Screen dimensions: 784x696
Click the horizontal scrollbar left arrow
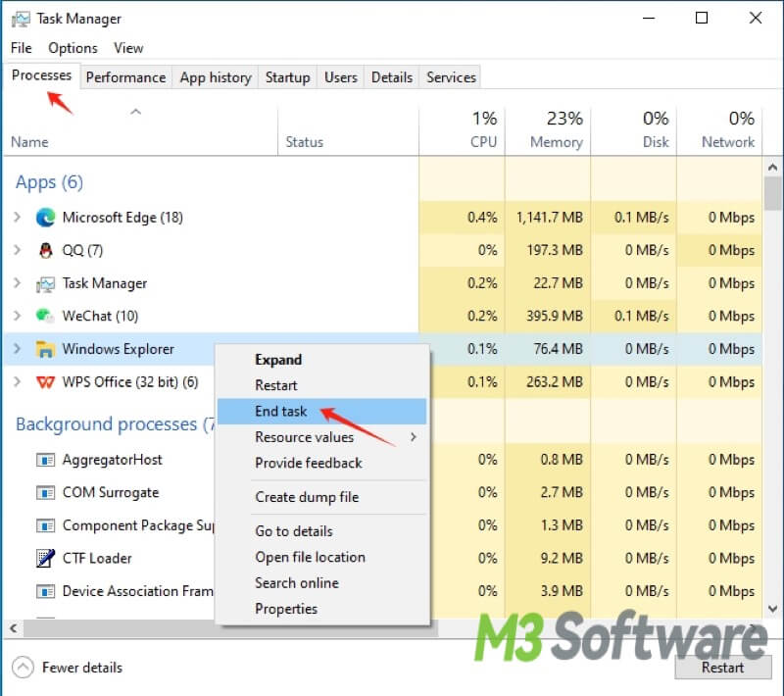pyautogui.click(x=14, y=628)
